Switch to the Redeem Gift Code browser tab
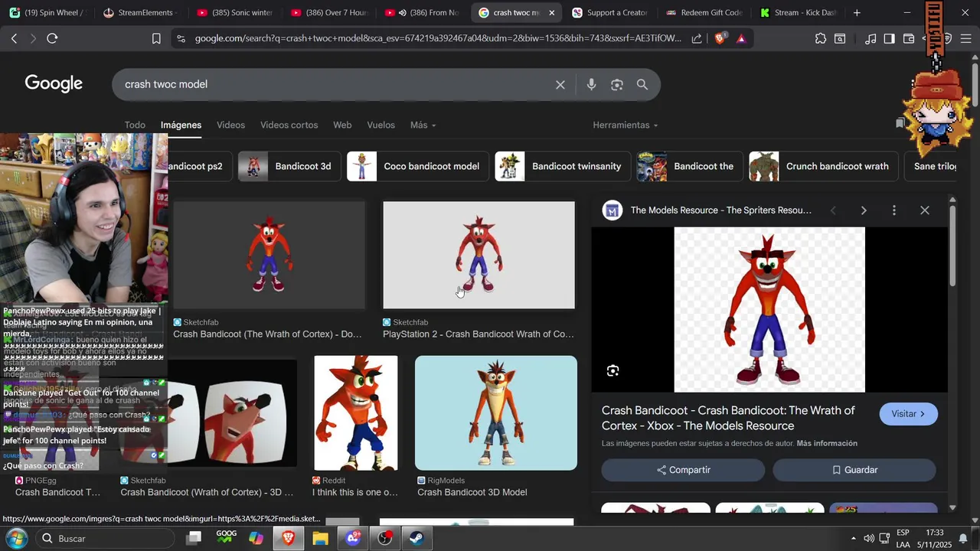 pyautogui.click(x=704, y=12)
